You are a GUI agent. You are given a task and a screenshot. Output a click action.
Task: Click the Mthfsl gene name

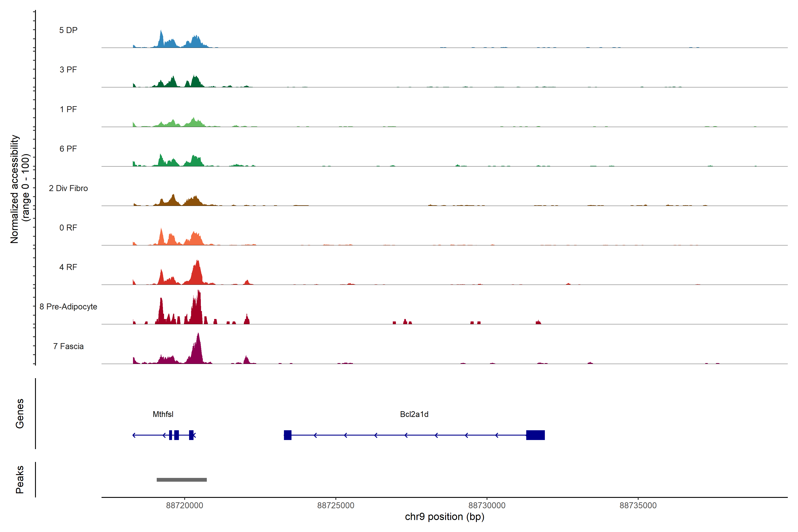pyautogui.click(x=163, y=414)
